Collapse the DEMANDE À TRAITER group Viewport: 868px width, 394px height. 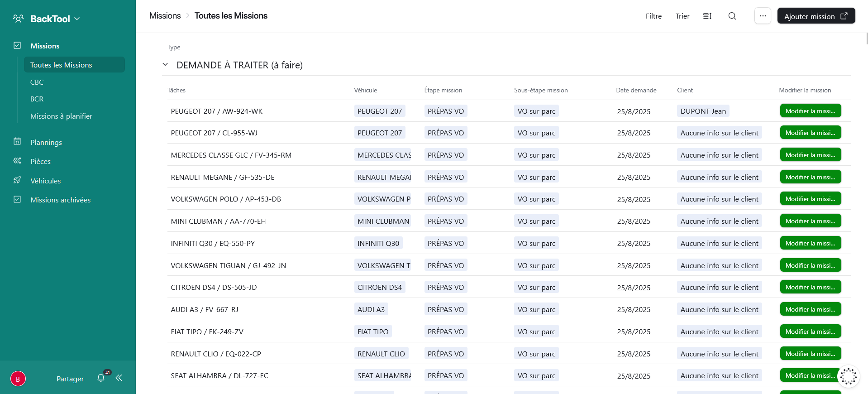pos(165,65)
